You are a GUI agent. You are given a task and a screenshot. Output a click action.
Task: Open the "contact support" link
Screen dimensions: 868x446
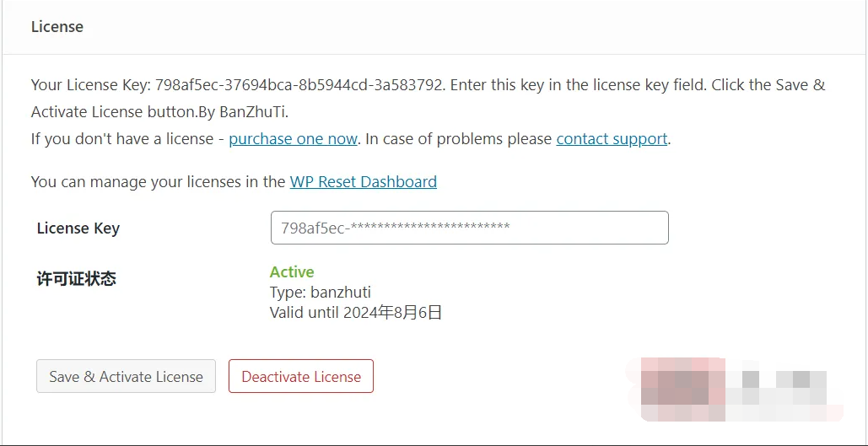pyautogui.click(x=612, y=138)
